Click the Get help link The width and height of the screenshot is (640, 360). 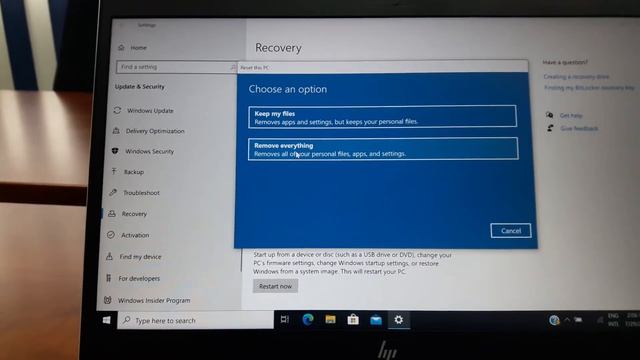pyautogui.click(x=571, y=116)
